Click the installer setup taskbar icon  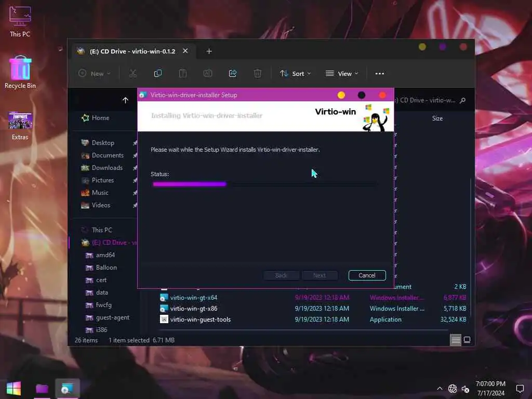tap(67, 388)
